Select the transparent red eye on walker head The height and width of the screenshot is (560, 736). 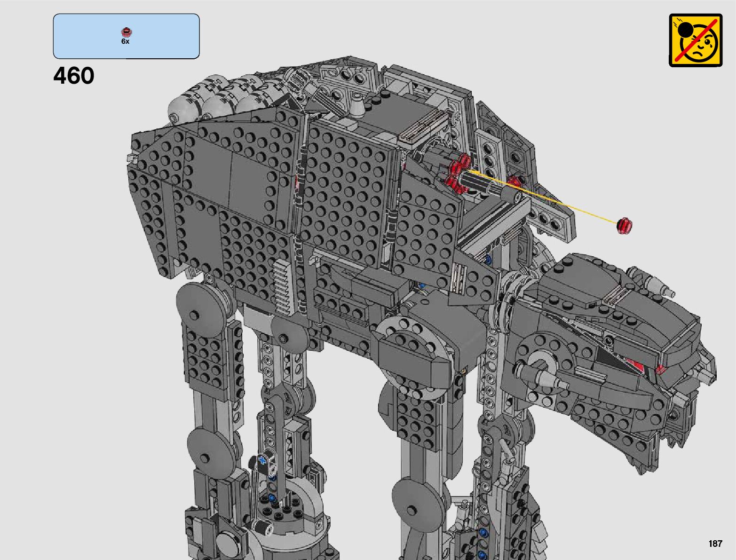pyautogui.click(x=661, y=369)
